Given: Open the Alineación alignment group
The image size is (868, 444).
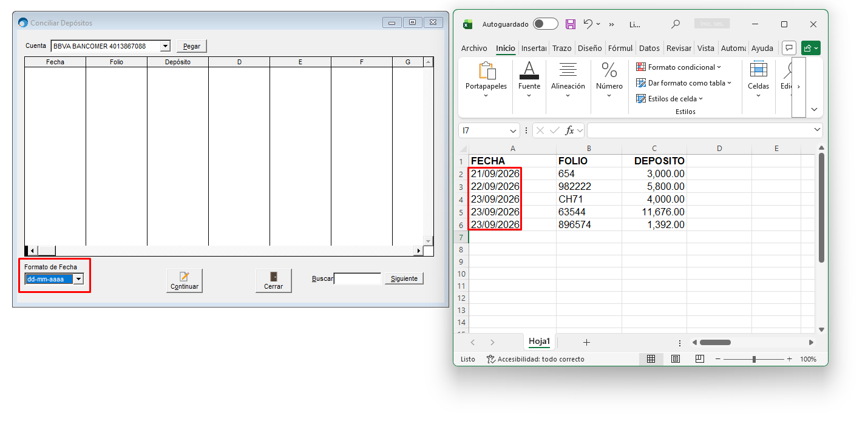Looking at the screenshot, I should pos(568,79).
